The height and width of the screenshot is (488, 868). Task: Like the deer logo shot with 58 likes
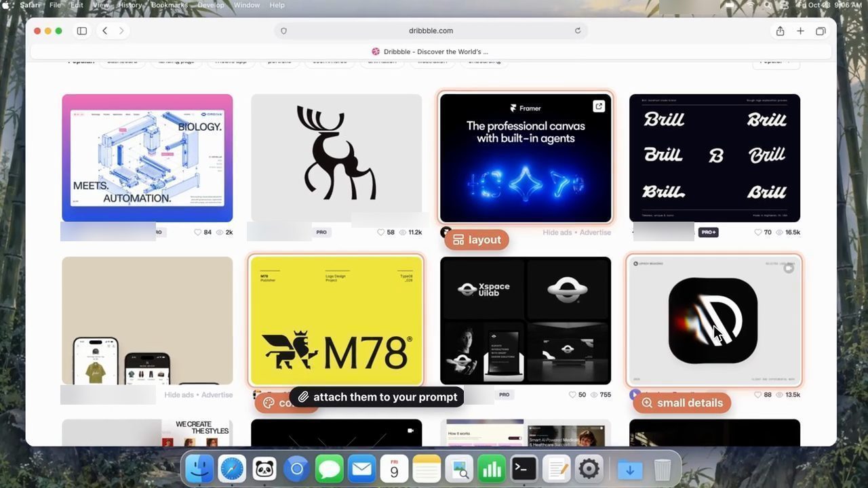[381, 232]
